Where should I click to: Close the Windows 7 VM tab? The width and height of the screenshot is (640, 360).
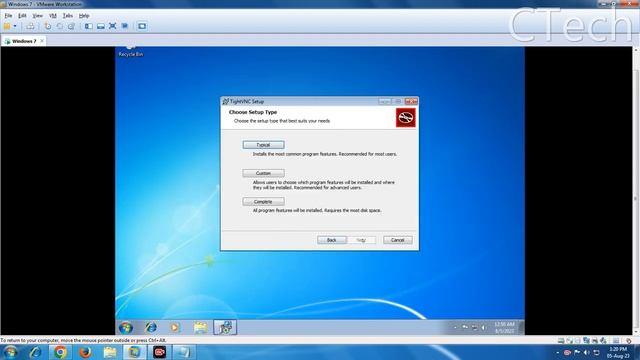click(x=42, y=41)
